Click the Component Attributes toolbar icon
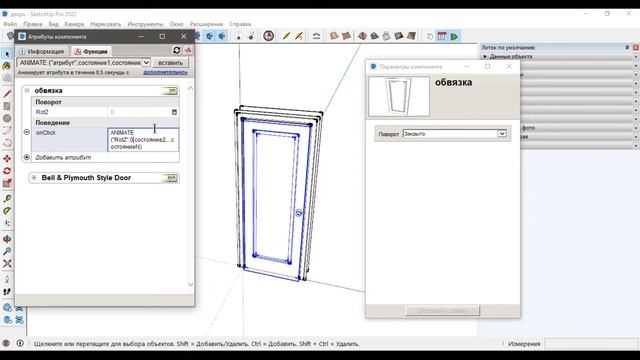The width and height of the screenshot is (640, 360). click(442, 36)
